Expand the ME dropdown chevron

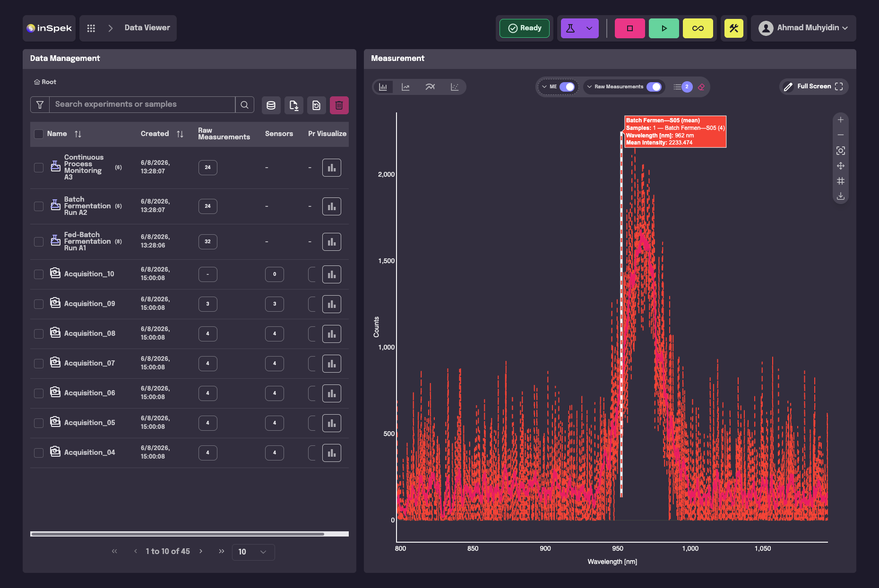click(x=544, y=87)
